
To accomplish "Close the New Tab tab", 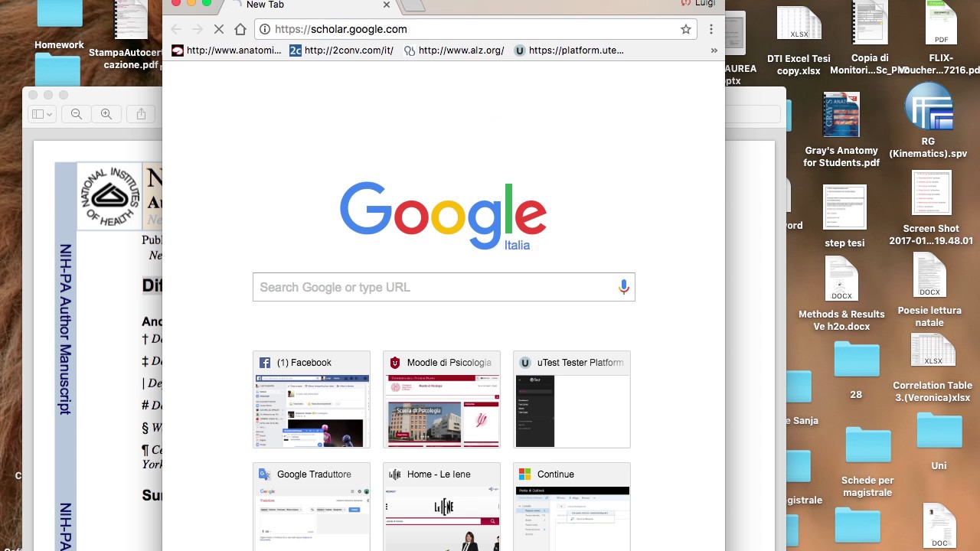I will click(x=387, y=5).
